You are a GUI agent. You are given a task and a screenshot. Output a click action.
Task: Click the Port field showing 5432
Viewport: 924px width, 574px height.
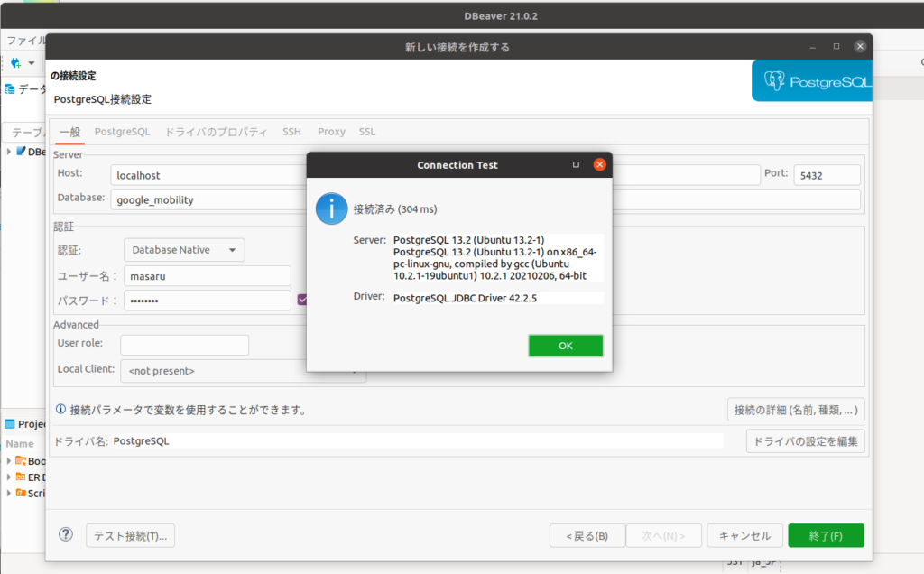827,175
